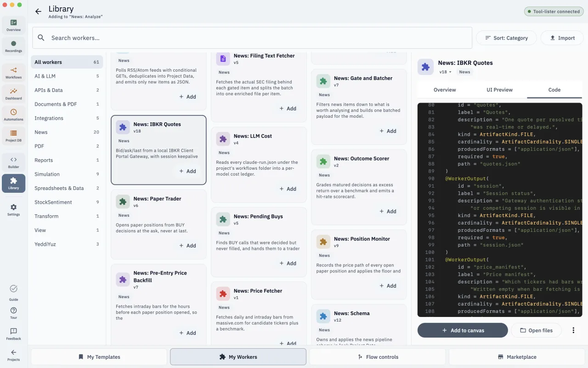The image size is (588, 368).
Task: Filter by Simulation category
Action: point(67,174)
